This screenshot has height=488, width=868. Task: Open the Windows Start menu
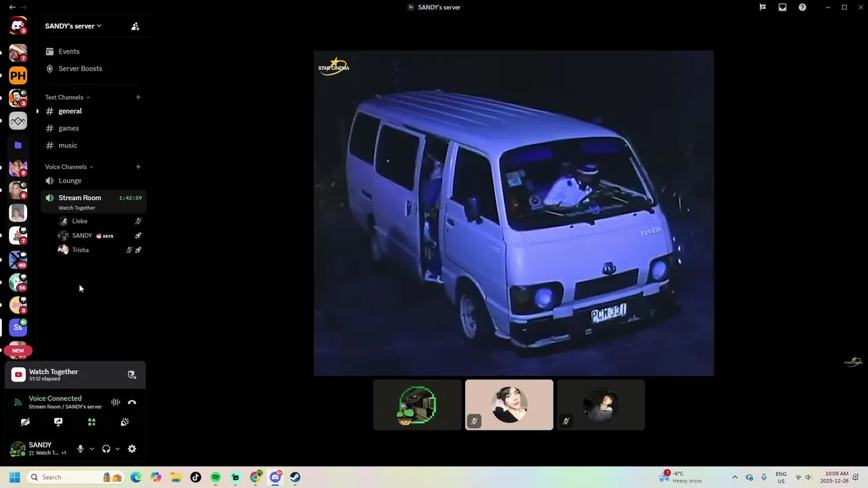(14, 477)
